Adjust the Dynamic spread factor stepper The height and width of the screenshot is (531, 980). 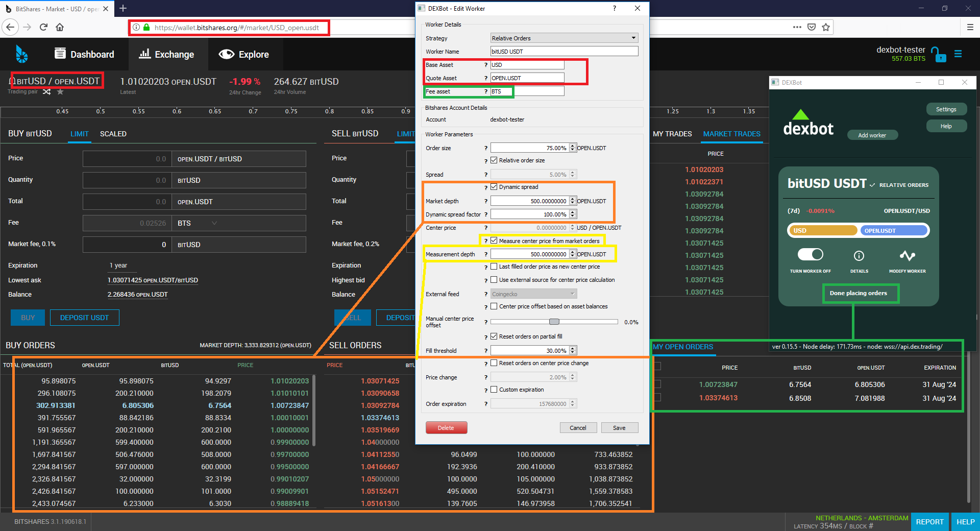(573, 214)
